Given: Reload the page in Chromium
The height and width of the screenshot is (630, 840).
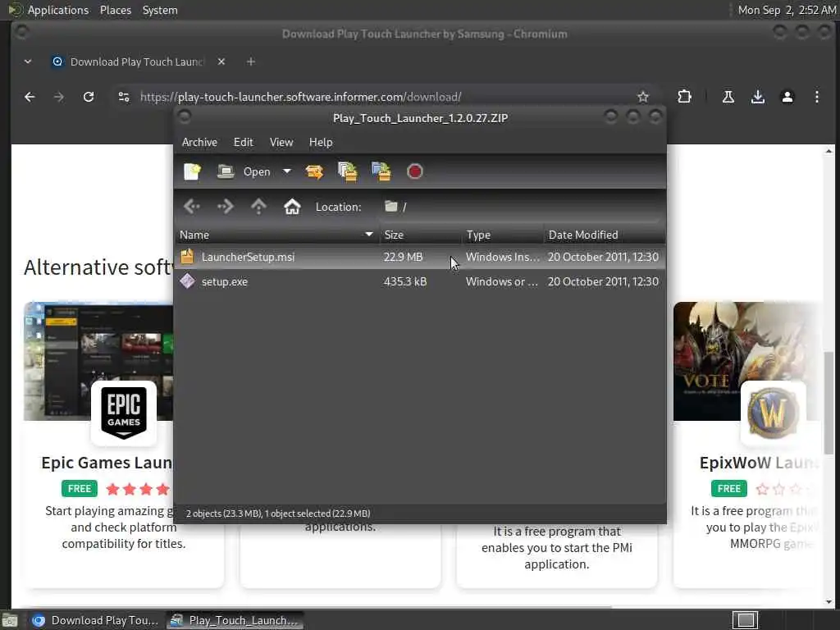Looking at the screenshot, I should click(89, 97).
